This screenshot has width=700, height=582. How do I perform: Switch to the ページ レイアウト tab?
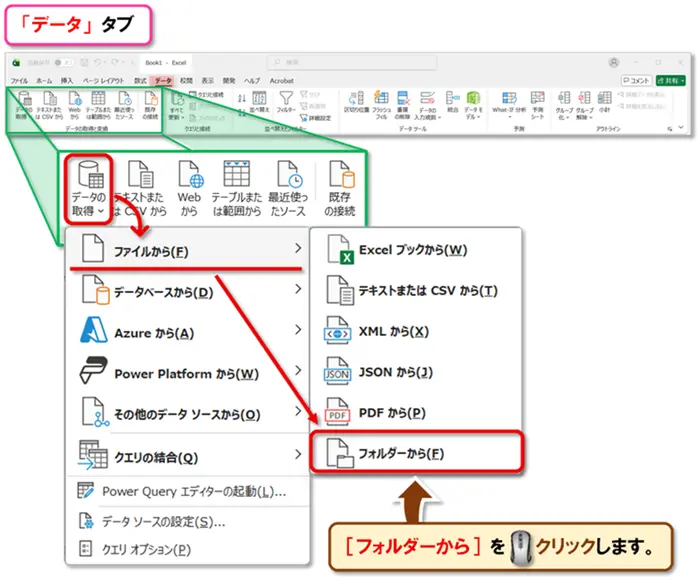coord(103,81)
